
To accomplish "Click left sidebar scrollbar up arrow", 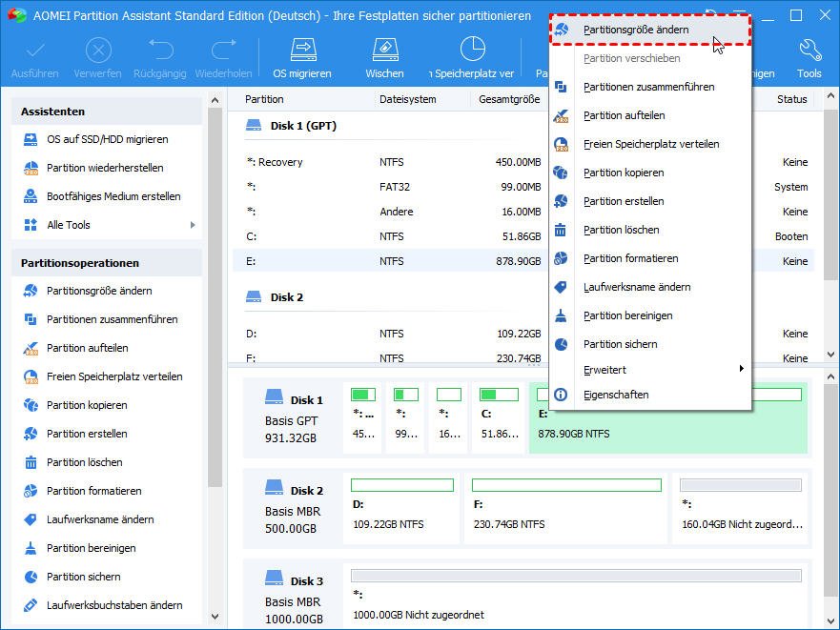I will coord(215,100).
